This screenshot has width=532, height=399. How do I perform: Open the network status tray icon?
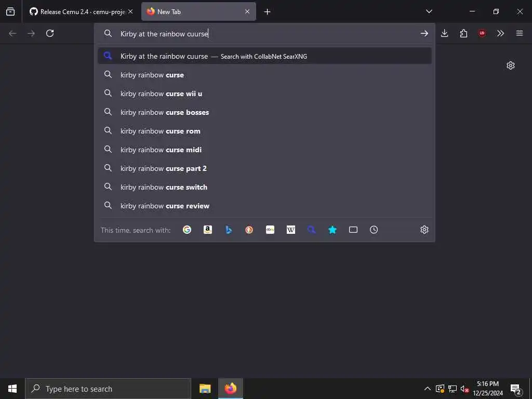point(453,389)
